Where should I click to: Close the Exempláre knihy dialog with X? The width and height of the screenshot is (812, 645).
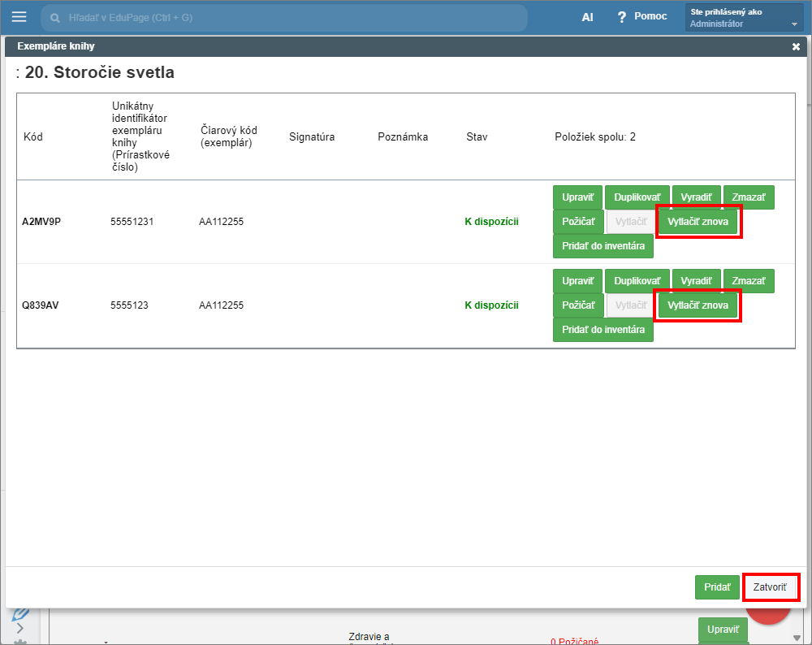tap(796, 47)
